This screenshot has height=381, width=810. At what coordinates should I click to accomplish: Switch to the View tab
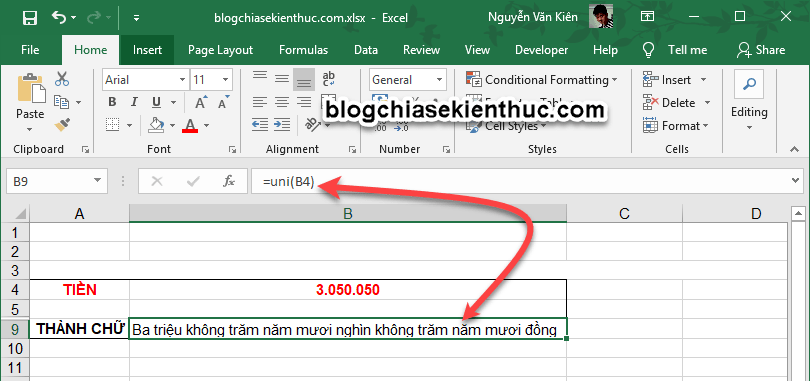pos(477,50)
